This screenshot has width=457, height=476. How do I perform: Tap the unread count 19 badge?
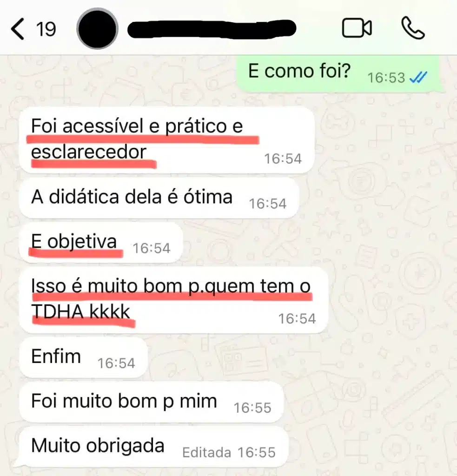[x=46, y=29]
